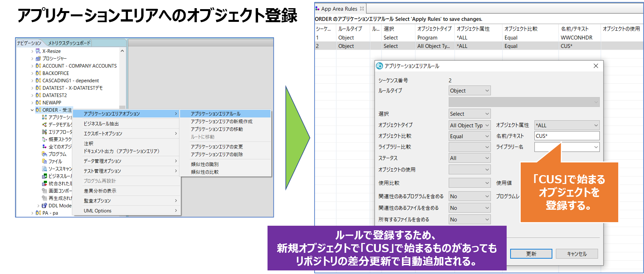Click the NEWAPP application icon
The image size is (644, 274).
[x=38, y=102]
